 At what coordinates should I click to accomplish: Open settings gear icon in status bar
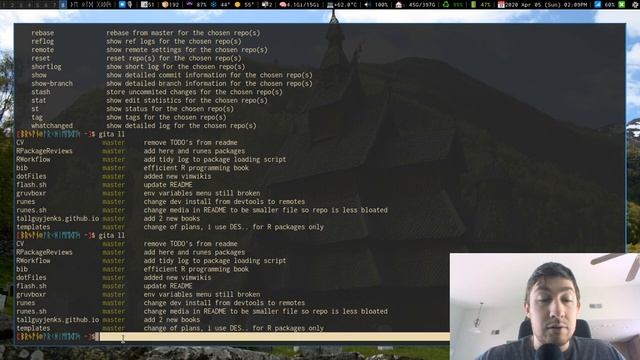coord(634,4)
